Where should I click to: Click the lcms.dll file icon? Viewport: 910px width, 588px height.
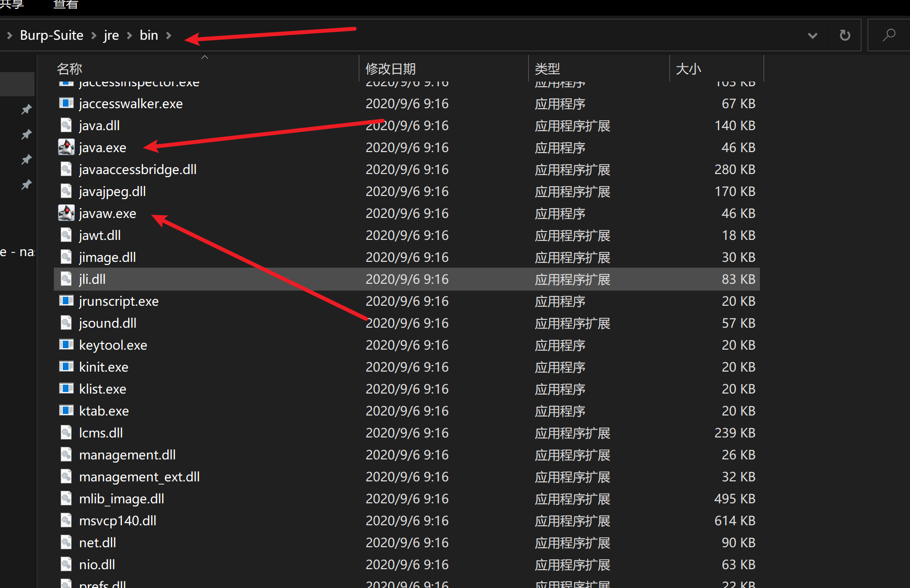point(66,433)
